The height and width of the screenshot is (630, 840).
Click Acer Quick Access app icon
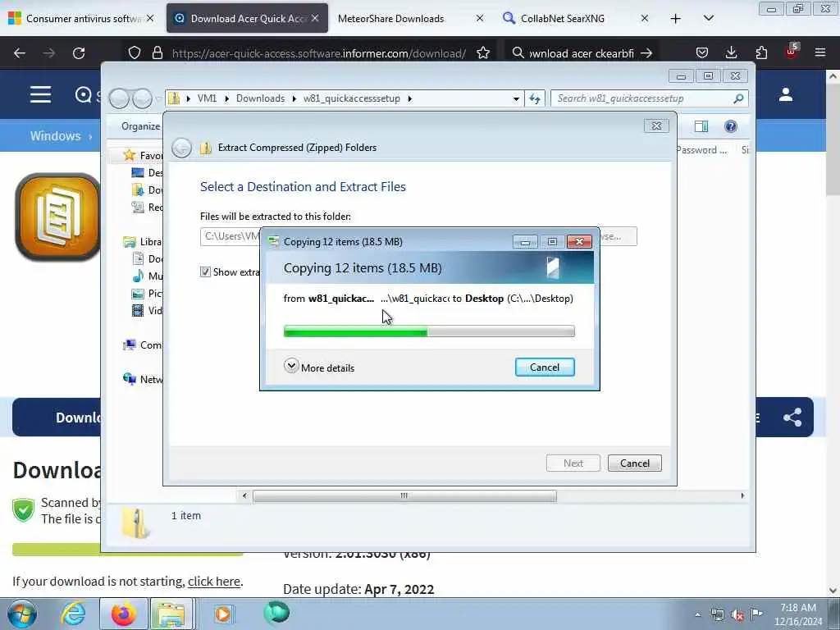58,217
